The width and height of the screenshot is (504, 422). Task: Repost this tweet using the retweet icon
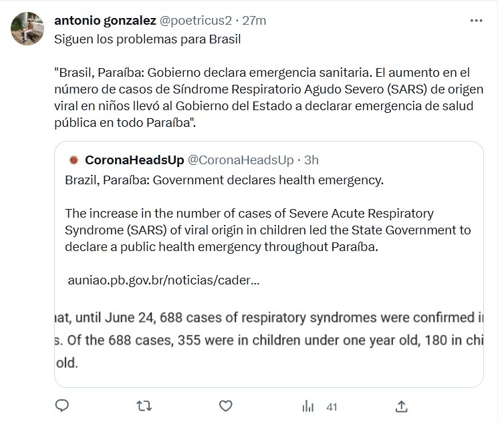pyautogui.click(x=144, y=405)
